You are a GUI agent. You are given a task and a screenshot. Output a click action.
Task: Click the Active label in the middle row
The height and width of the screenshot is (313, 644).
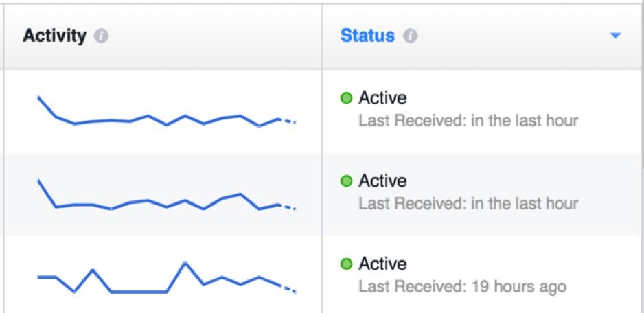382,181
